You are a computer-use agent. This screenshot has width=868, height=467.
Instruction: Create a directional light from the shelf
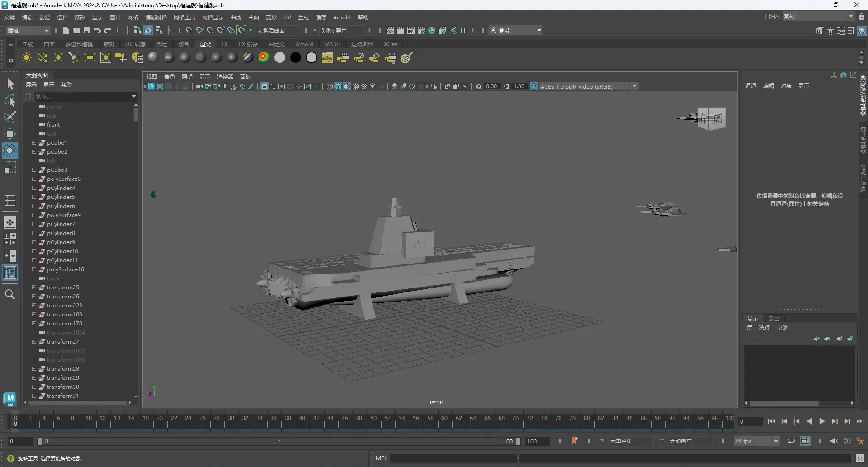click(42, 58)
